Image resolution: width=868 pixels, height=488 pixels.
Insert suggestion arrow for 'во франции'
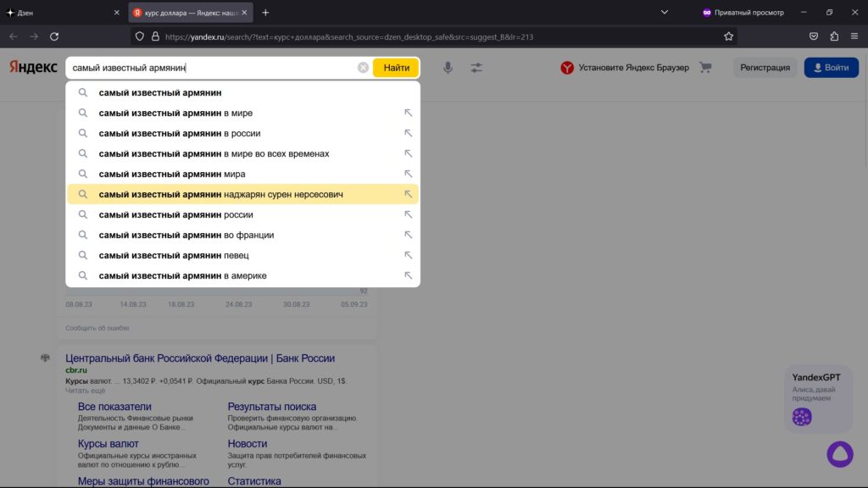pos(408,236)
